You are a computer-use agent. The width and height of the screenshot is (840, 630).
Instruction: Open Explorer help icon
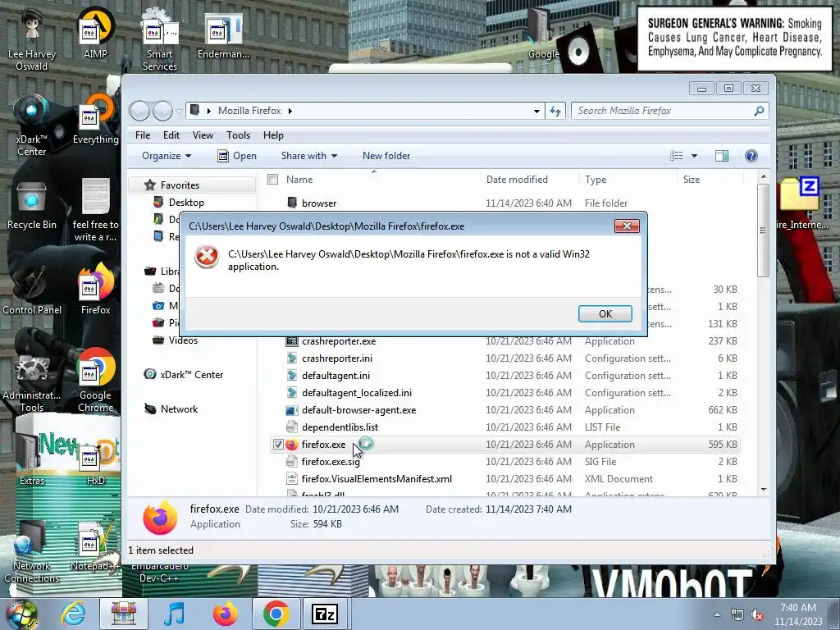(751, 156)
